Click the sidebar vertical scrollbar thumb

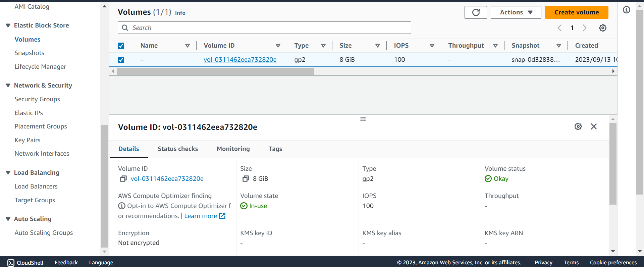104,186
